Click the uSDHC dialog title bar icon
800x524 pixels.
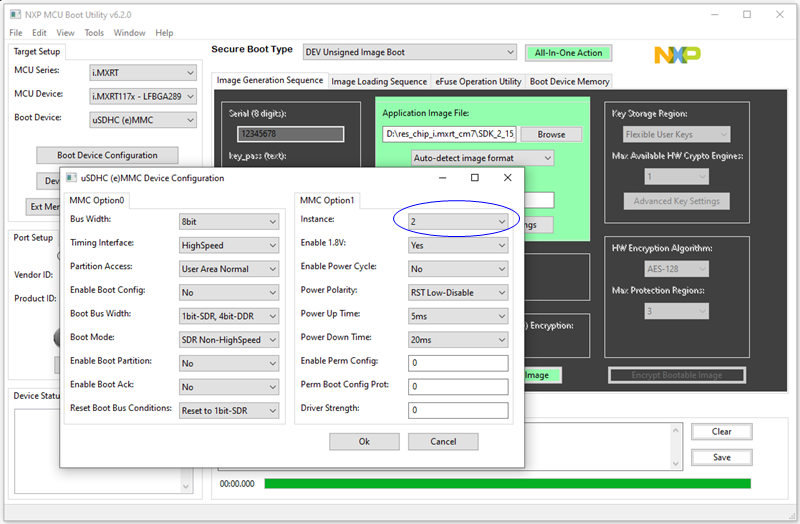coord(71,178)
